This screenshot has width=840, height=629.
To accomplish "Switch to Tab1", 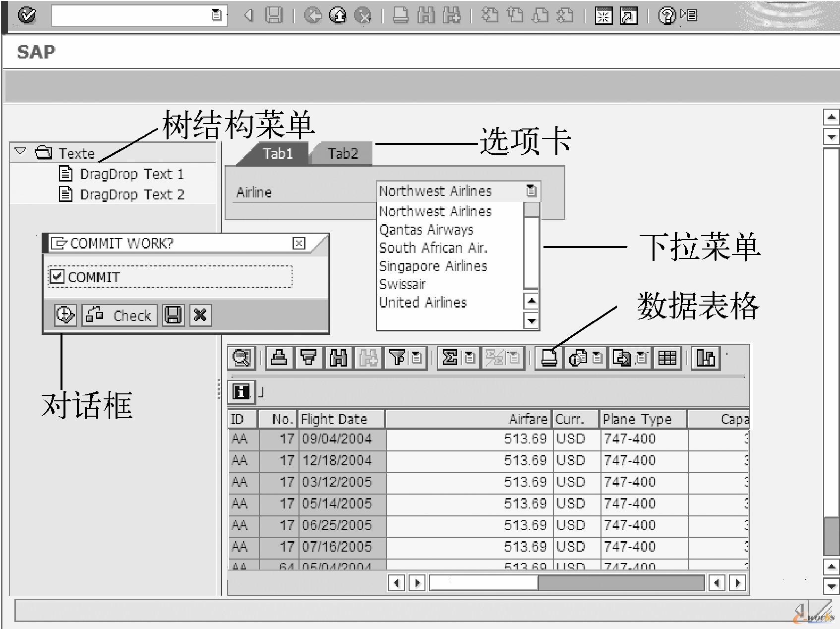I will click(278, 154).
